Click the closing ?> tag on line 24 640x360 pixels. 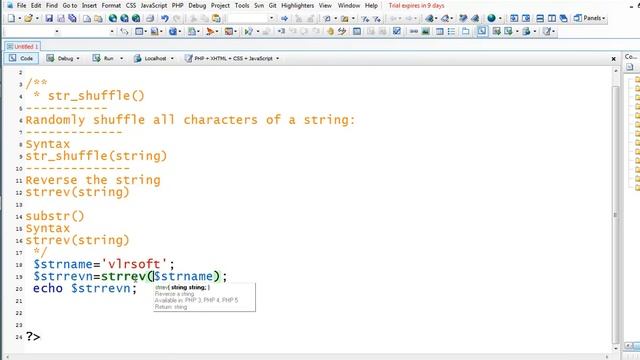[x=33, y=337]
